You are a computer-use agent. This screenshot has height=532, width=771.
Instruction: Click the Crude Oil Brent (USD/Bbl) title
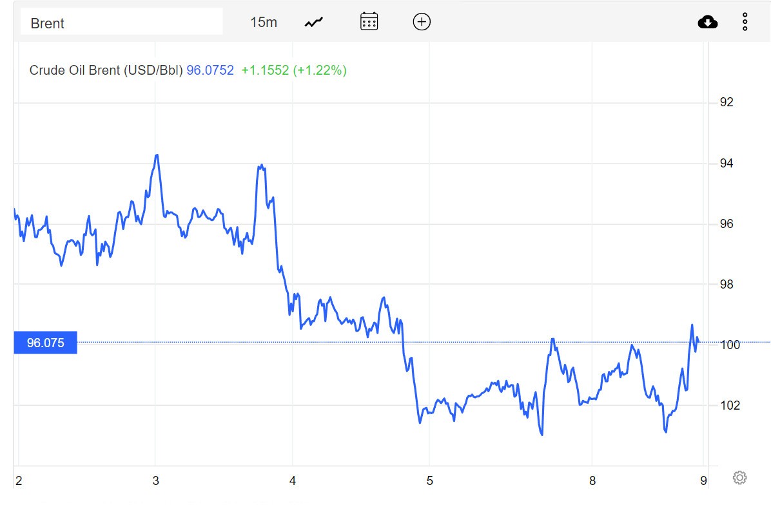106,70
